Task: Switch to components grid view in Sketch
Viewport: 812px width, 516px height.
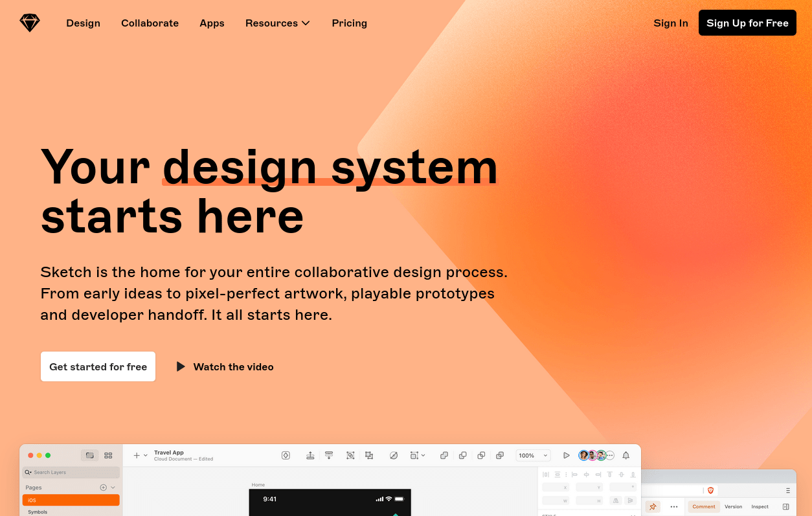Action: point(108,455)
